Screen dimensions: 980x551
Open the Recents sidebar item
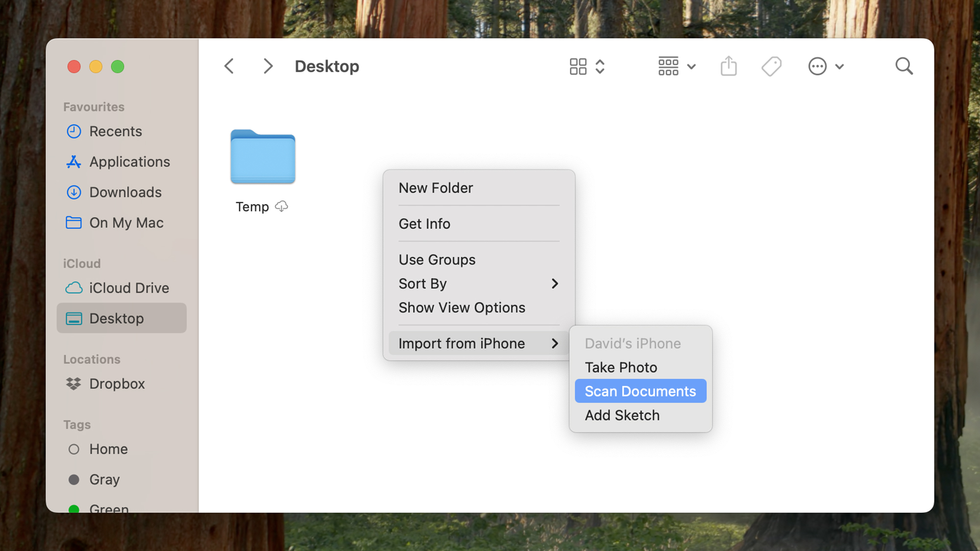click(116, 131)
